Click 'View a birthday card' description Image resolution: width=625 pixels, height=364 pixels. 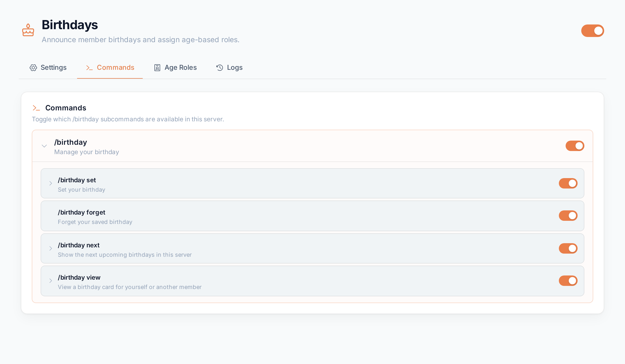pyautogui.click(x=130, y=287)
